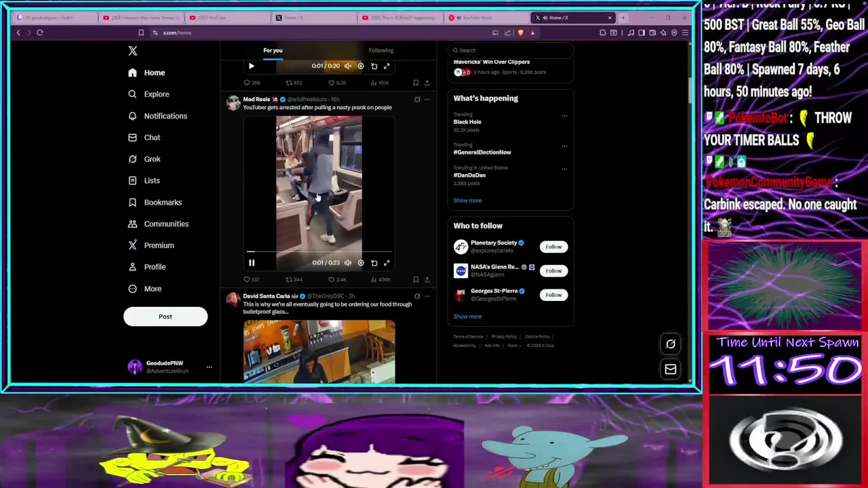Show more under Who to follow

click(x=467, y=317)
